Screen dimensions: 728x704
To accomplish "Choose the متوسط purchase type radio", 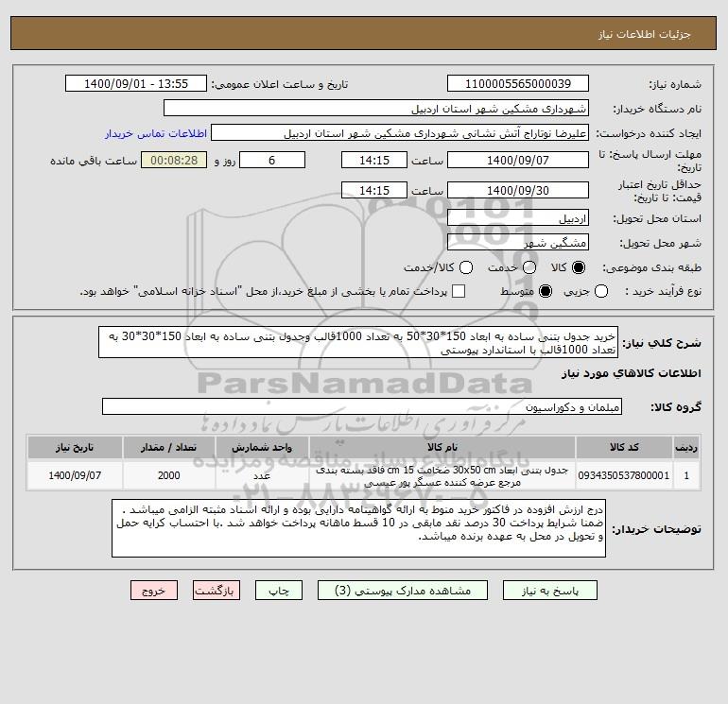I will pyautogui.click(x=546, y=291).
